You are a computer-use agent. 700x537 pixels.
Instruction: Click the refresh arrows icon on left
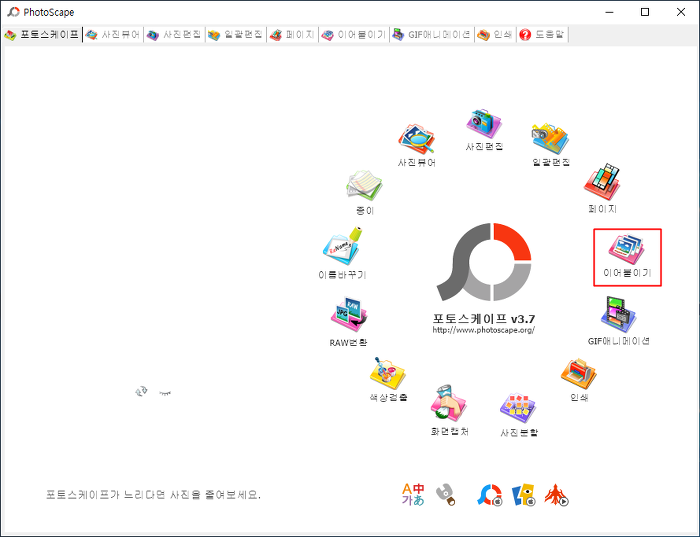(x=141, y=392)
